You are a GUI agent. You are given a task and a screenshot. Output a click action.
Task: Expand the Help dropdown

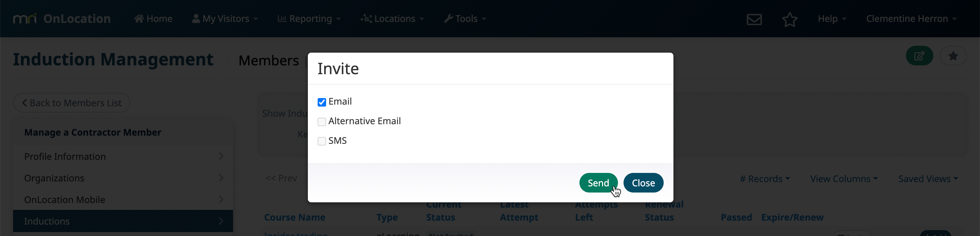[832, 19]
